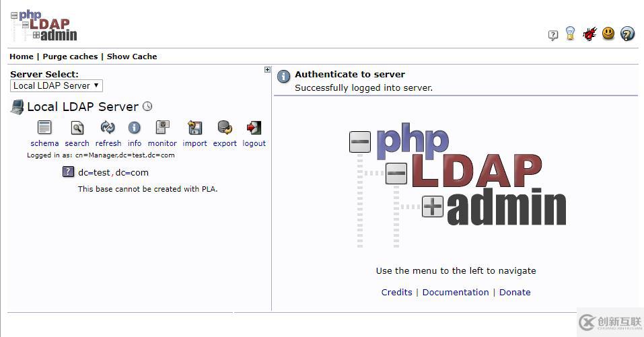Image resolution: width=644 pixels, height=337 pixels.
Task: Click the help question-bubble icon in header
Action: tap(553, 35)
